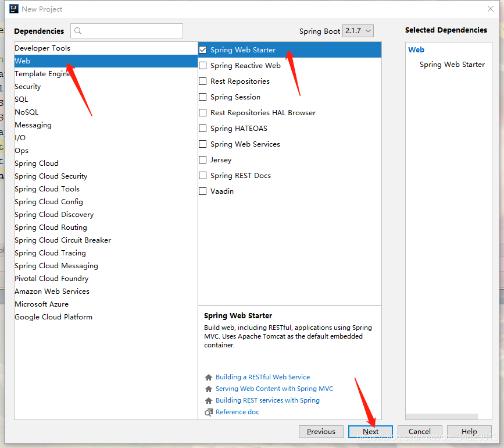Open Spring Cloud Messaging category
The image size is (504, 448).
point(106,266)
